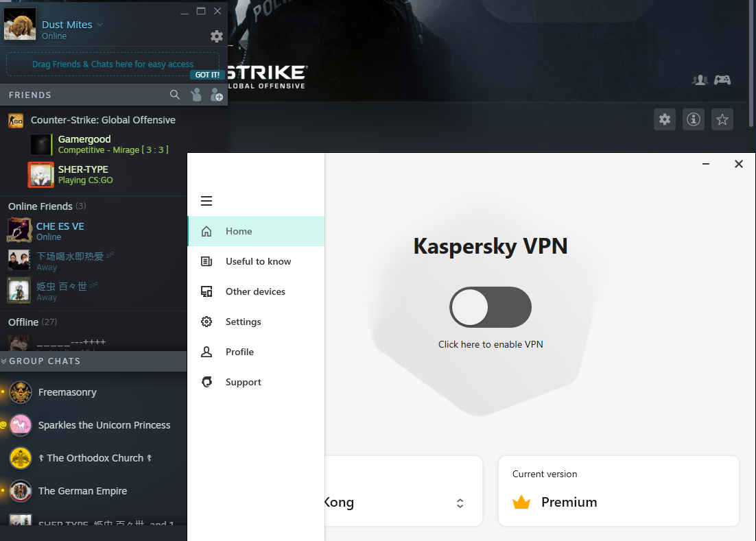The image size is (756, 541).
Task: Click Steam library vertical scrollbar
Action: [752, 62]
